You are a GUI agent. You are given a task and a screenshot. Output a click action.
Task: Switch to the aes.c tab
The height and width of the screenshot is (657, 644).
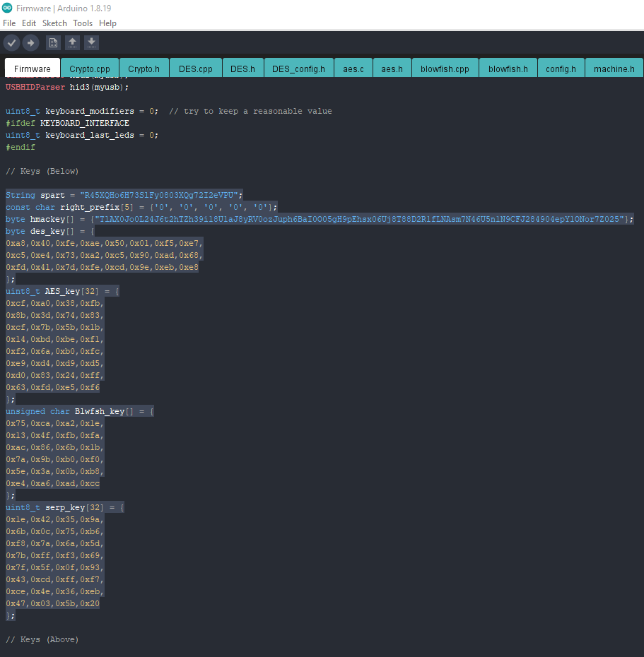tap(353, 69)
